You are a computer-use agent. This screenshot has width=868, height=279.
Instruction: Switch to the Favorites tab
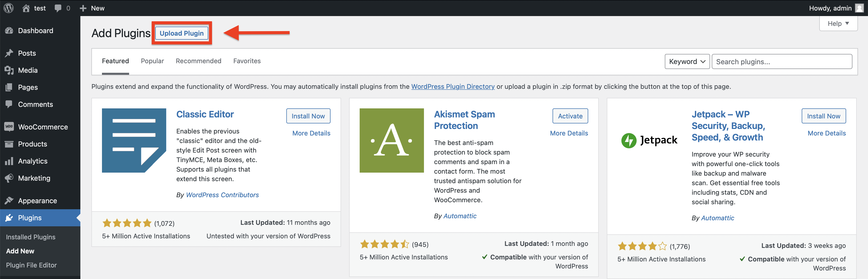(247, 61)
